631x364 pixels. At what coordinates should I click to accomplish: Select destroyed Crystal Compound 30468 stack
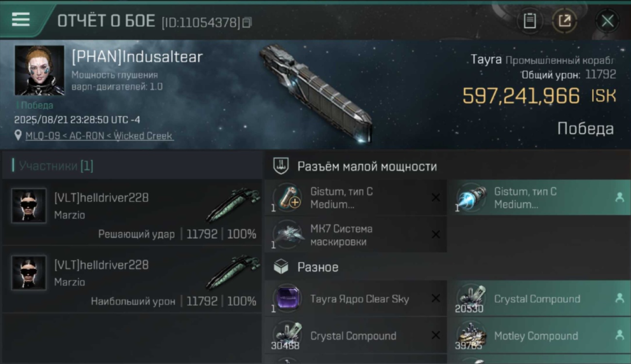click(x=356, y=336)
